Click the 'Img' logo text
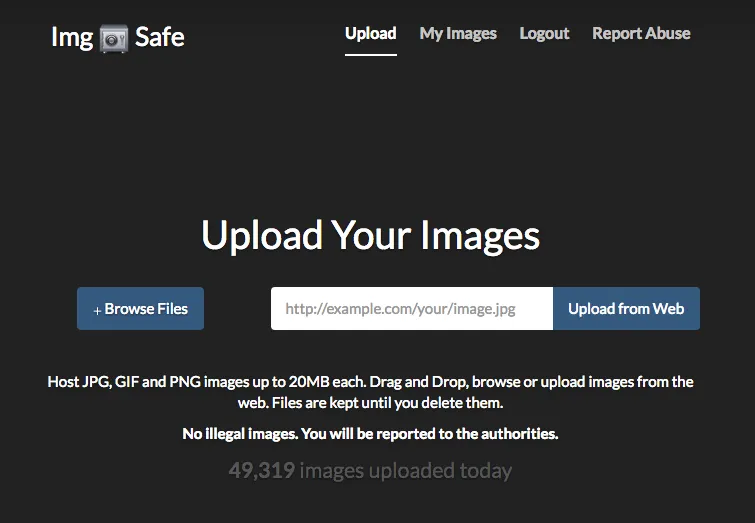Screen dimensions: 755x523 72,38
